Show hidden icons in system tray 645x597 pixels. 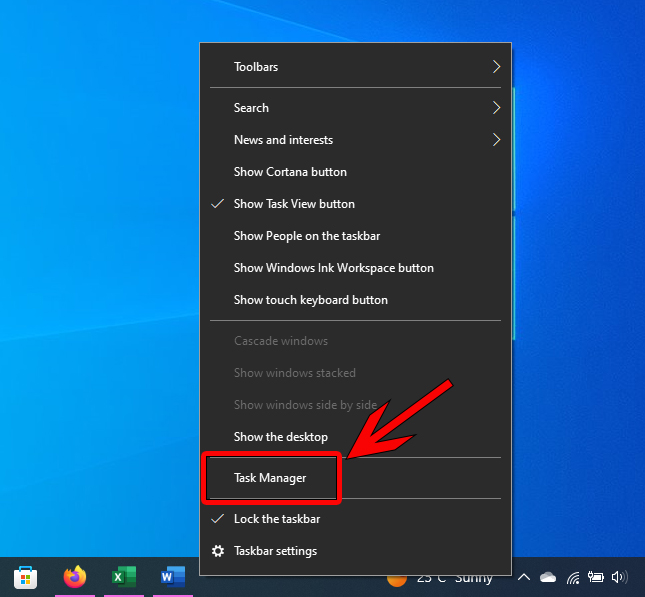(524, 577)
